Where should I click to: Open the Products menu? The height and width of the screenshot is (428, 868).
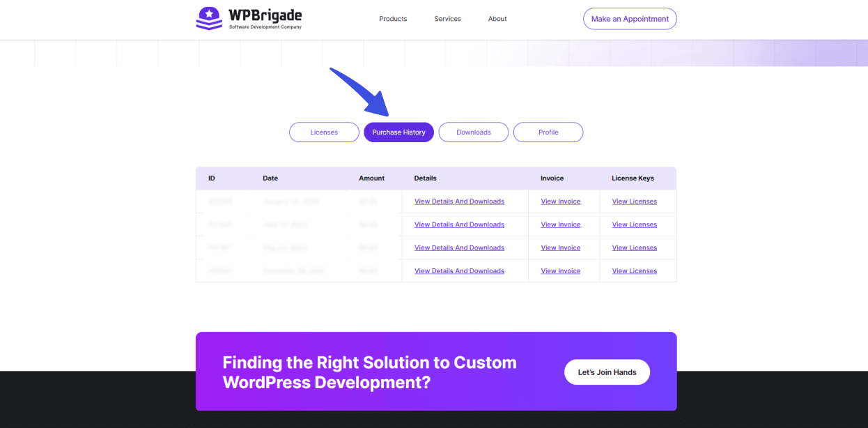pos(393,19)
